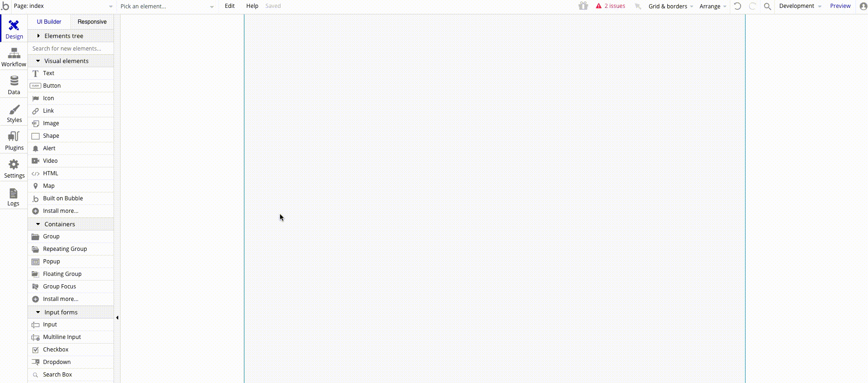Viewport: 868px width, 383px height.
Task: Select the Floating Group container
Action: tap(71, 274)
